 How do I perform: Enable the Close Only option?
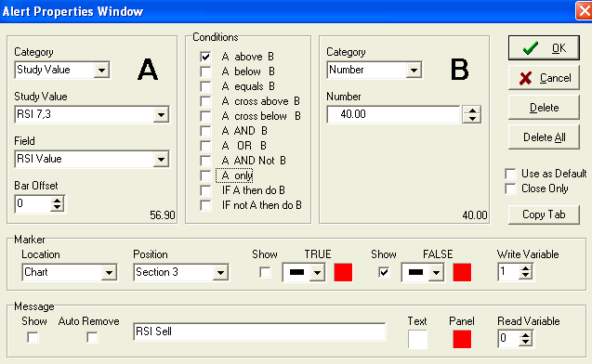tap(510, 188)
